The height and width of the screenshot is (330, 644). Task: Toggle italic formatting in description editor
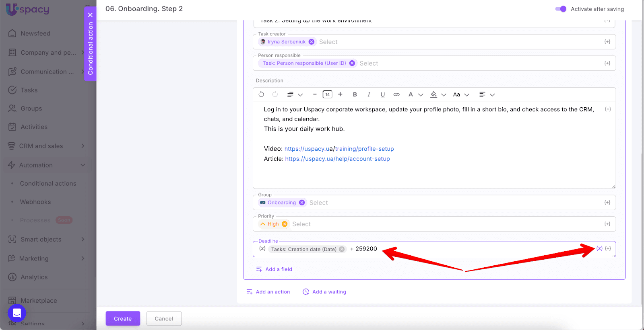[369, 94]
